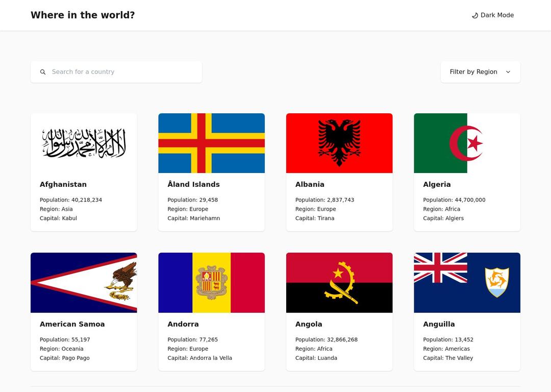Select the Andorra flag image

pyautogui.click(x=211, y=282)
